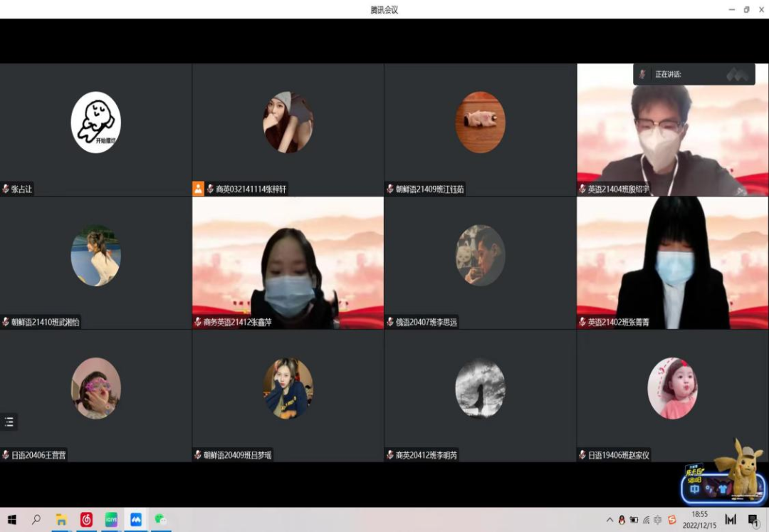
Task: Click the Windows Start button
Action: (x=11, y=520)
